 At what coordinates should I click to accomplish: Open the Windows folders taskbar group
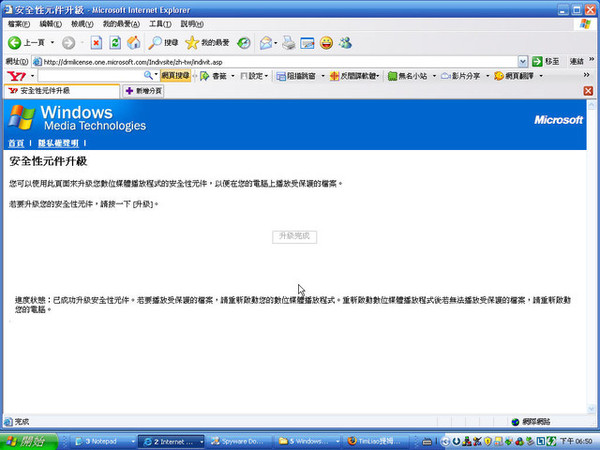307,441
